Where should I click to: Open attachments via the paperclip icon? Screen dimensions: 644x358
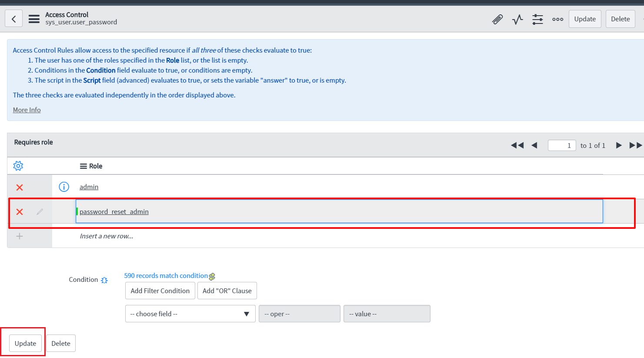(x=497, y=19)
